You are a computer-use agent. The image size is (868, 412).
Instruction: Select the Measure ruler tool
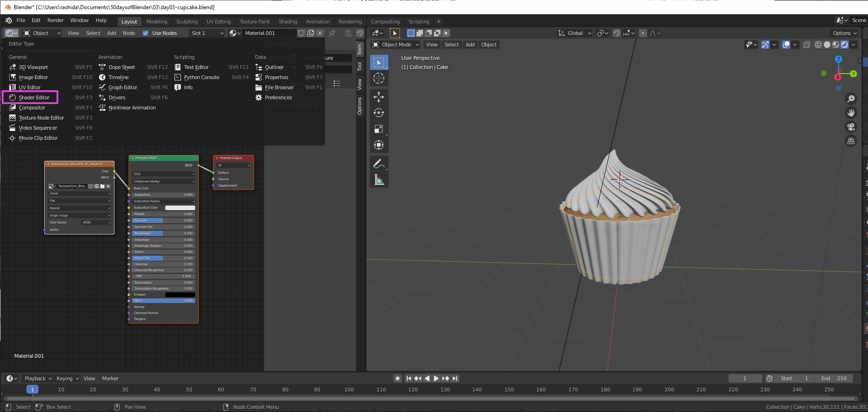coord(379,180)
